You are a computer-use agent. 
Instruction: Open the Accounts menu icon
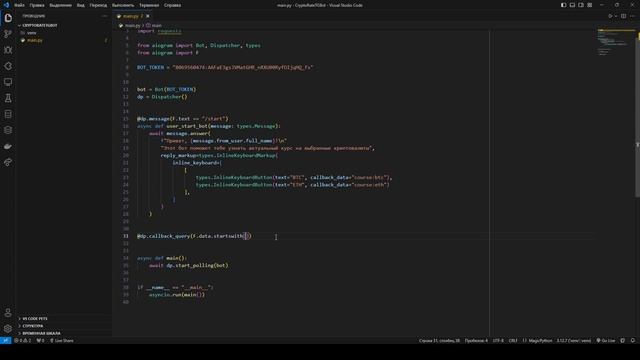(8, 313)
